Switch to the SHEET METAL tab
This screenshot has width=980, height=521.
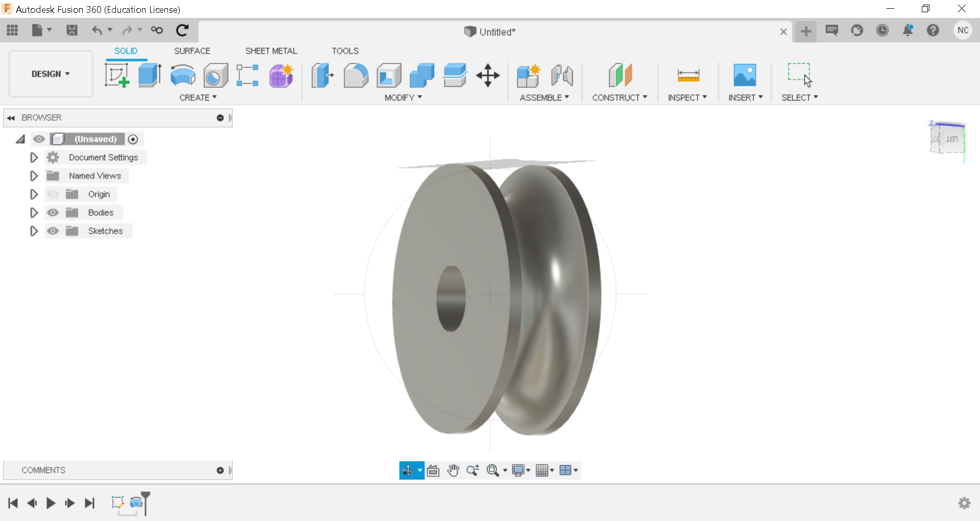click(271, 51)
